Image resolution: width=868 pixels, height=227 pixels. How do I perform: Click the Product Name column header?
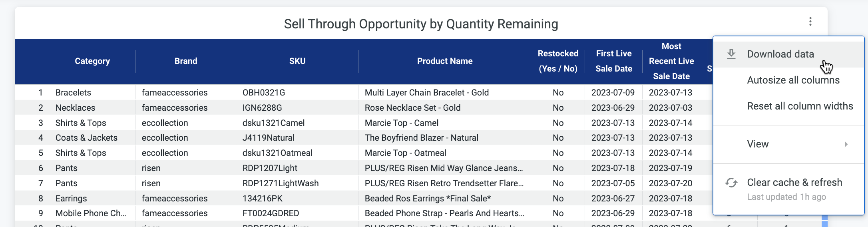click(445, 61)
